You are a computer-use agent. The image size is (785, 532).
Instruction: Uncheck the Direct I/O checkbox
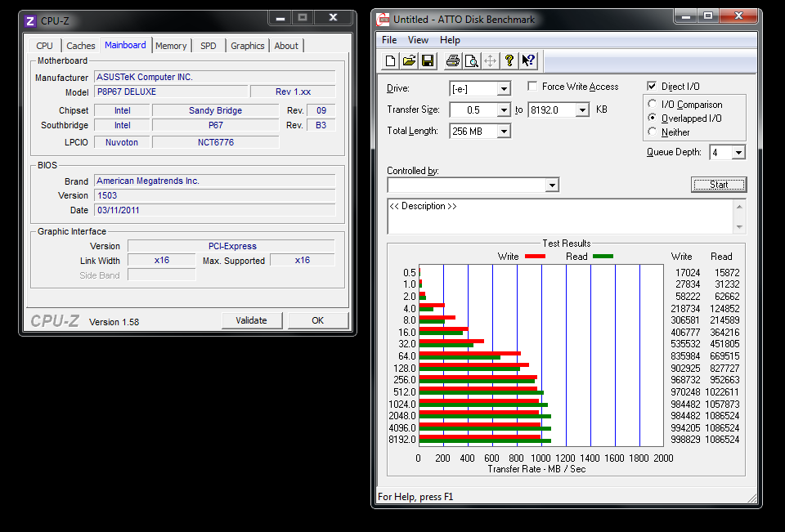tap(652, 86)
